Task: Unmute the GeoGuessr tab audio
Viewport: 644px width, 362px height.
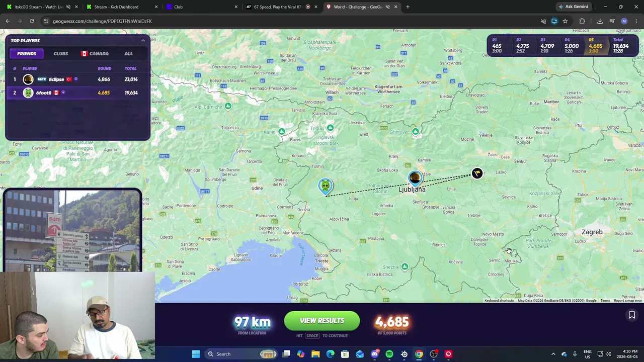Action: 387,7
